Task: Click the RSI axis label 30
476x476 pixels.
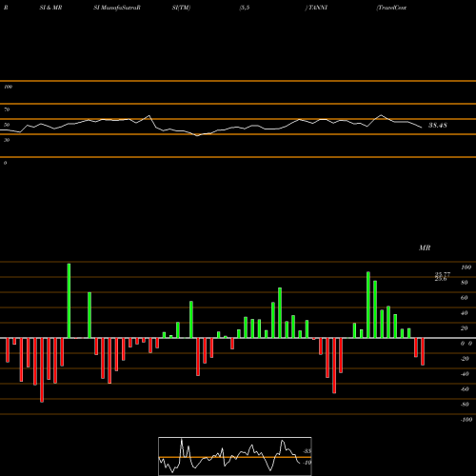Action: 7,140
